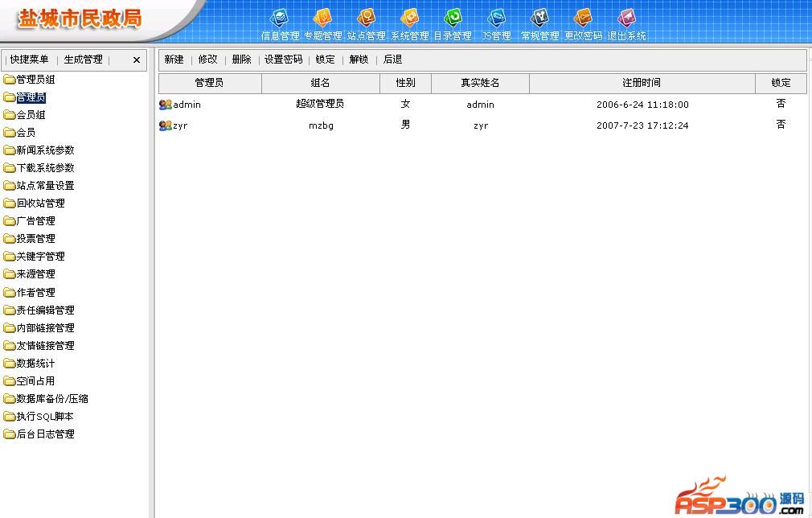Screen dimensions: 812x518
Task: Select the admin user row
Action: click(x=187, y=105)
